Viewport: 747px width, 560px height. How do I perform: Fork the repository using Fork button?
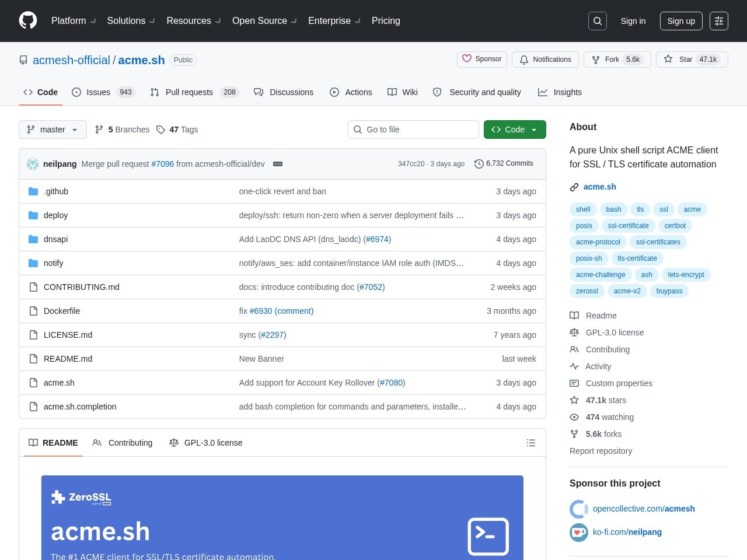(x=617, y=60)
